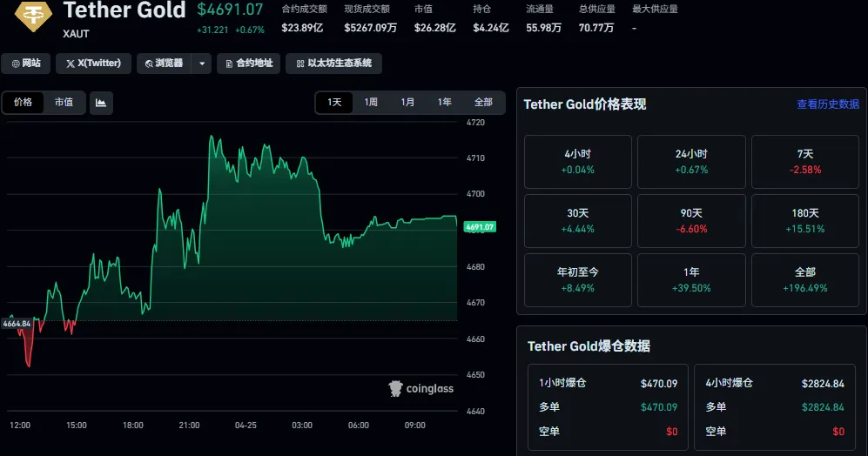Image resolution: width=868 pixels, height=456 pixels.
Task: Click the 4小时 +0.04% performance card
Action: tap(578, 162)
